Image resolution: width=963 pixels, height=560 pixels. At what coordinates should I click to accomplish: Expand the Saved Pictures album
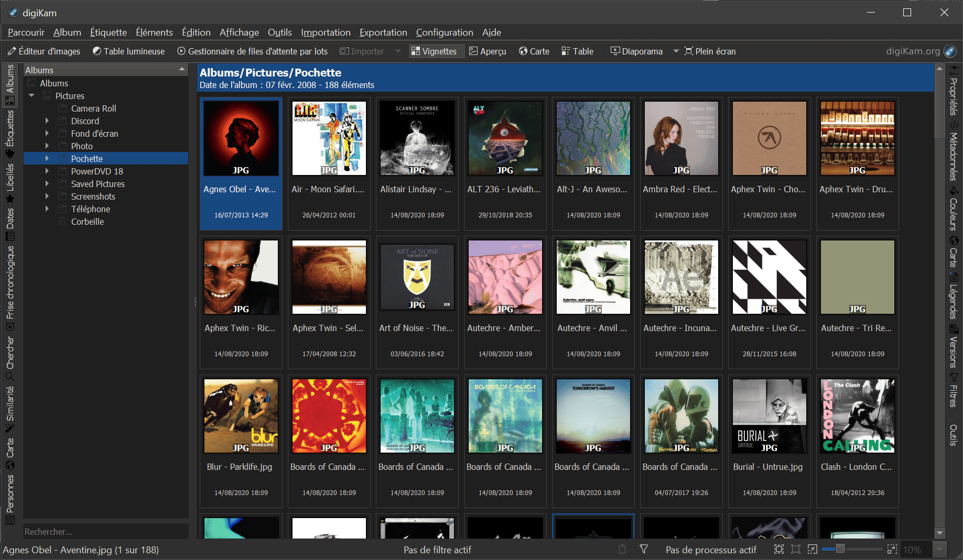coord(47,183)
